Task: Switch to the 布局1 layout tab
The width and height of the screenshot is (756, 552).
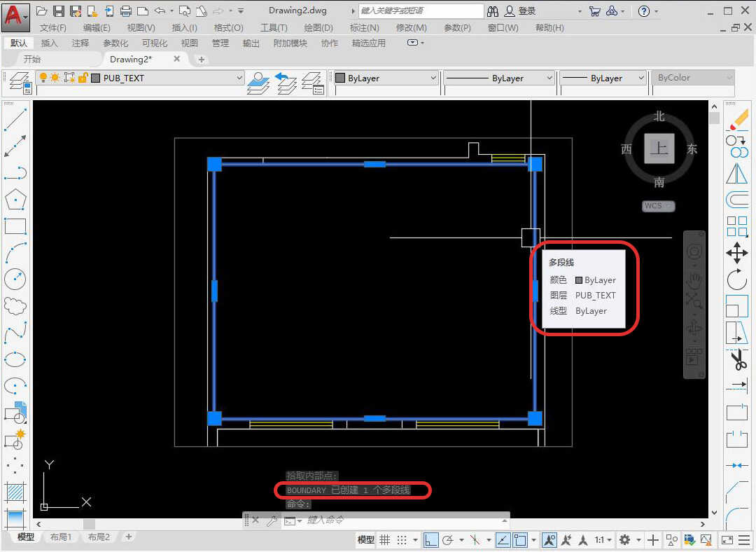Action: pyautogui.click(x=60, y=537)
